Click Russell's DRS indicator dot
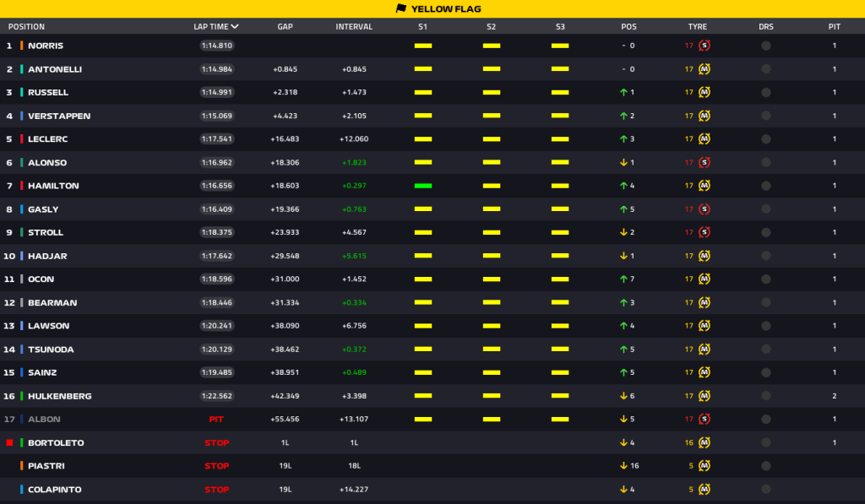The height and width of the screenshot is (504, 865). [765, 92]
